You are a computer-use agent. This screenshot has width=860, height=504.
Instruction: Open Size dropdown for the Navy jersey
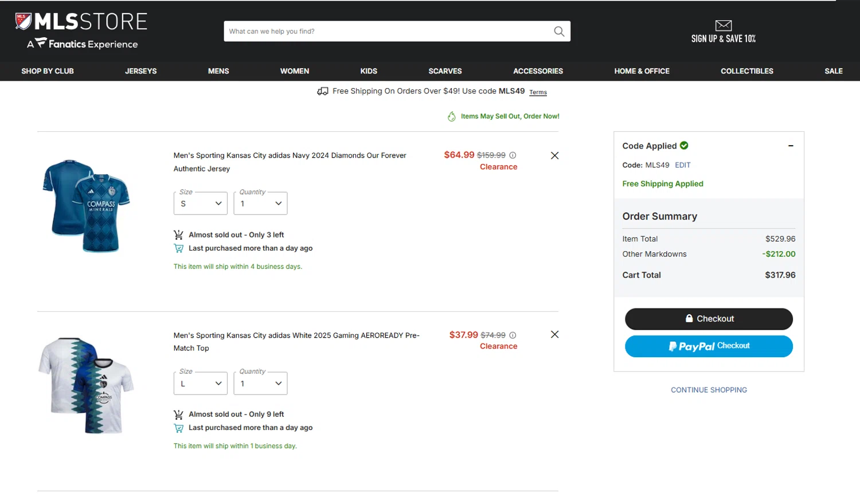click(x=201, y=204)
